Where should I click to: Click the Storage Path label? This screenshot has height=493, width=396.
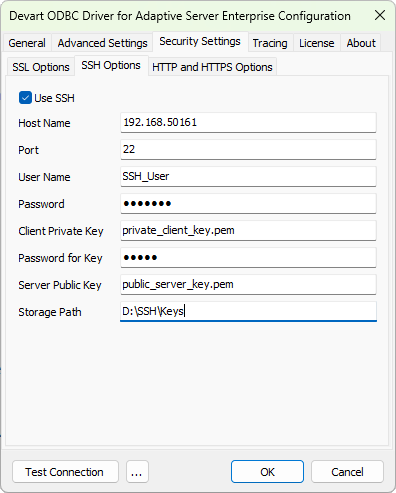click(50, 312)
